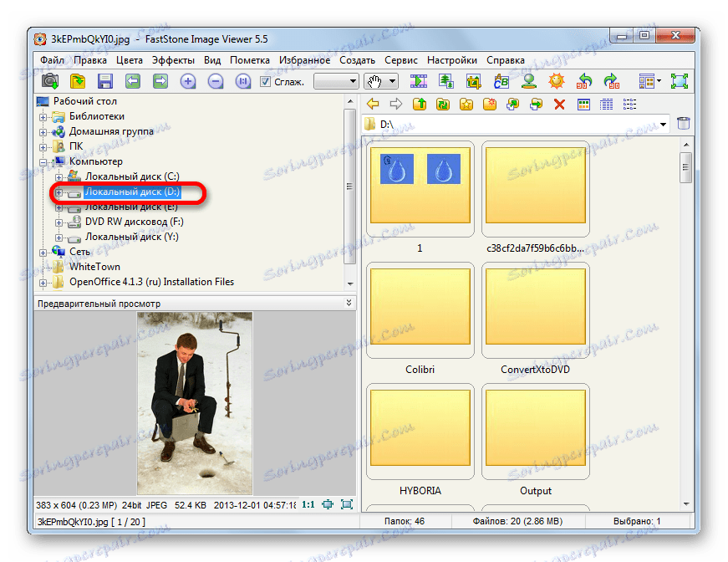This screenshot has height=562, width=728.
Task: Open the Эффекты menu
Action: tap(173, 60)
